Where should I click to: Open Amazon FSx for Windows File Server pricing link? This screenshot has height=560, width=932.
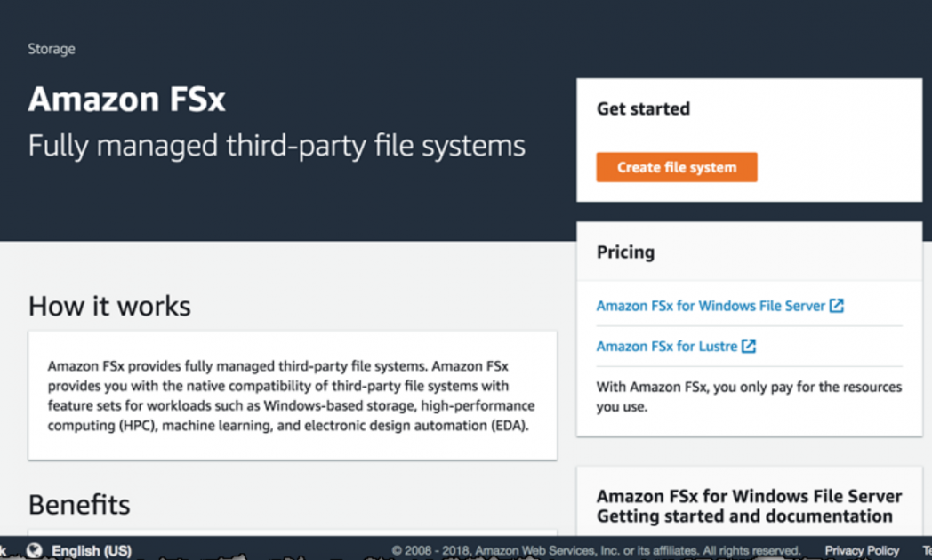point(710,305)
